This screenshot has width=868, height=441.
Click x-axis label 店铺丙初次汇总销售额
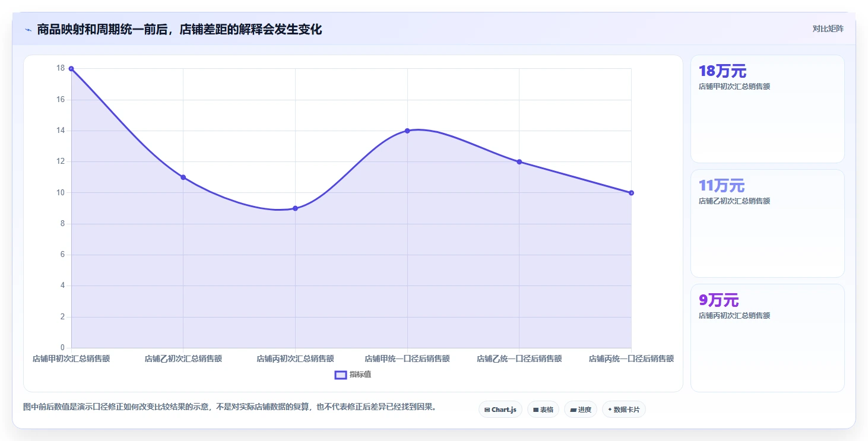click(x=295, y=358)
